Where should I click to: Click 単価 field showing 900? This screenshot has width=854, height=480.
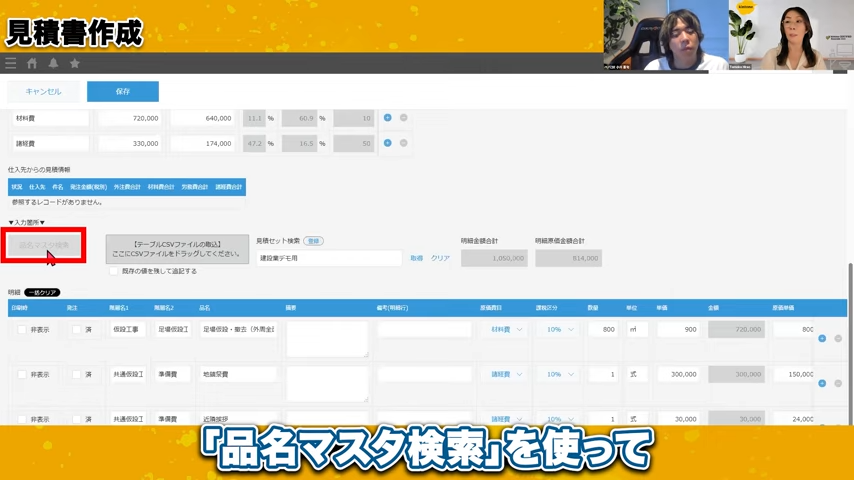[679, 330]
